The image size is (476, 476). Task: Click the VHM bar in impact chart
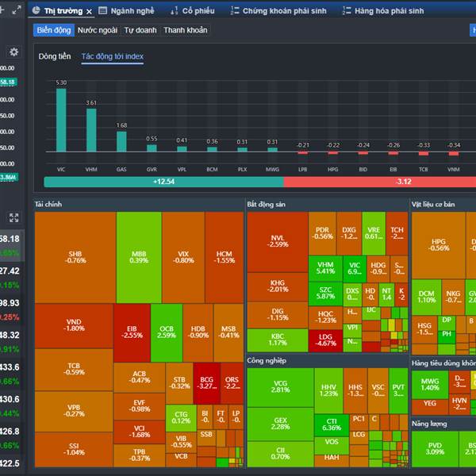[91, 130]
